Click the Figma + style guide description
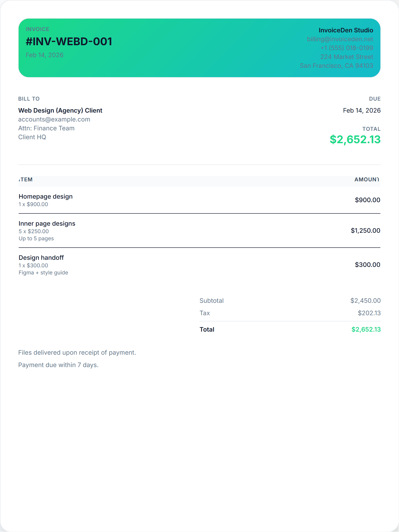Screen dimensions: 399x532 coord(43,272)
